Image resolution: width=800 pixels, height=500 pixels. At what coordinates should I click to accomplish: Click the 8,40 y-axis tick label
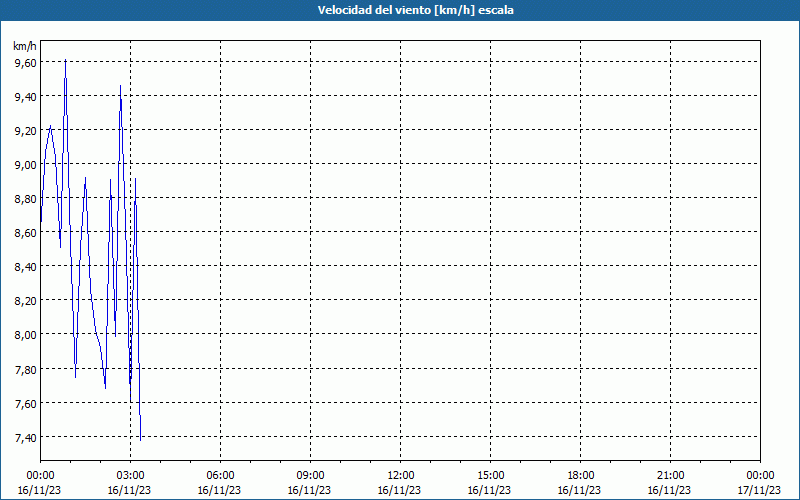[25, 267]
